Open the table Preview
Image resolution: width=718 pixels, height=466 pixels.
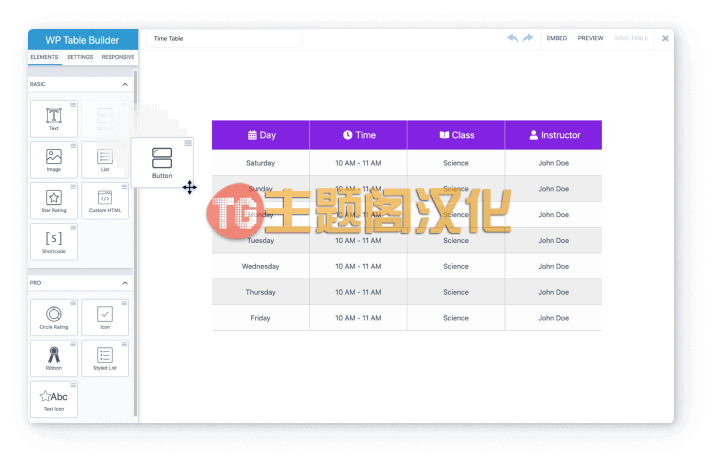coord(590,38)
